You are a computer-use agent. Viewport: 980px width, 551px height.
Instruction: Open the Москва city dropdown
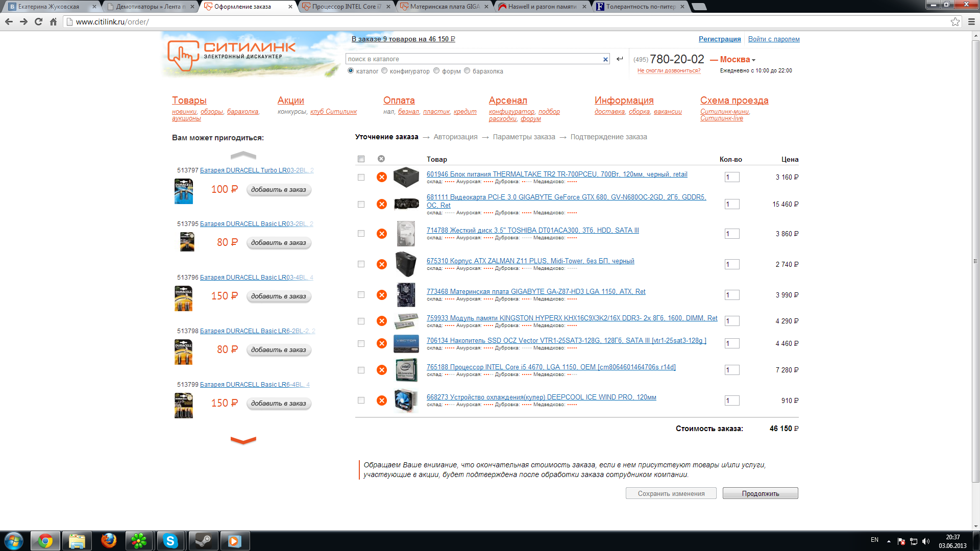[x=737, y=60]
